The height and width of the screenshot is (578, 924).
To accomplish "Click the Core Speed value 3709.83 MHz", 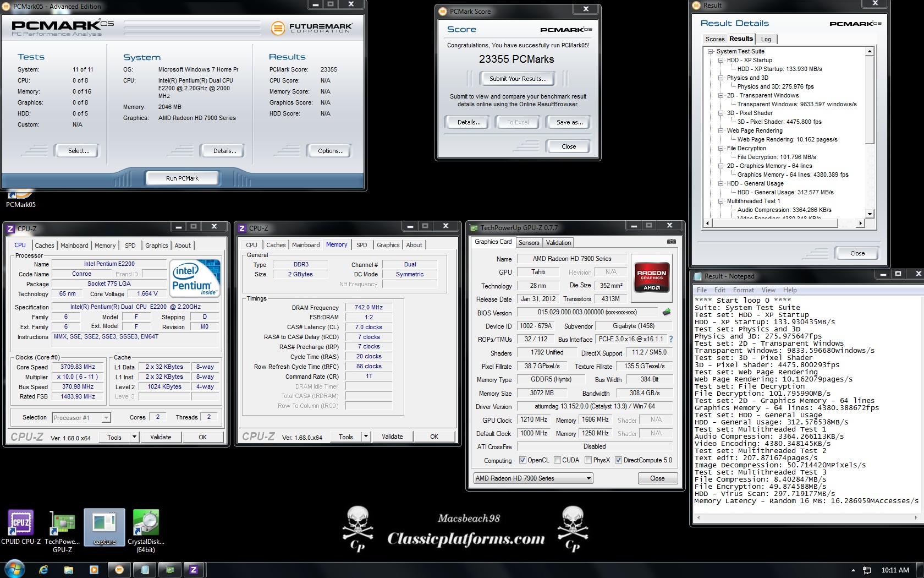I will pyautogui.click(x=78, y=367).
